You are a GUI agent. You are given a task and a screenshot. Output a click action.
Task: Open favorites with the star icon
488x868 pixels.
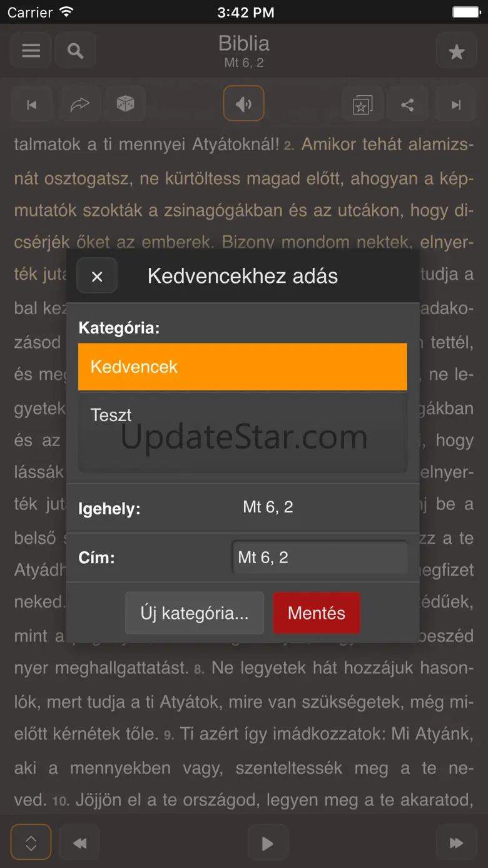(x=457, y=51)
